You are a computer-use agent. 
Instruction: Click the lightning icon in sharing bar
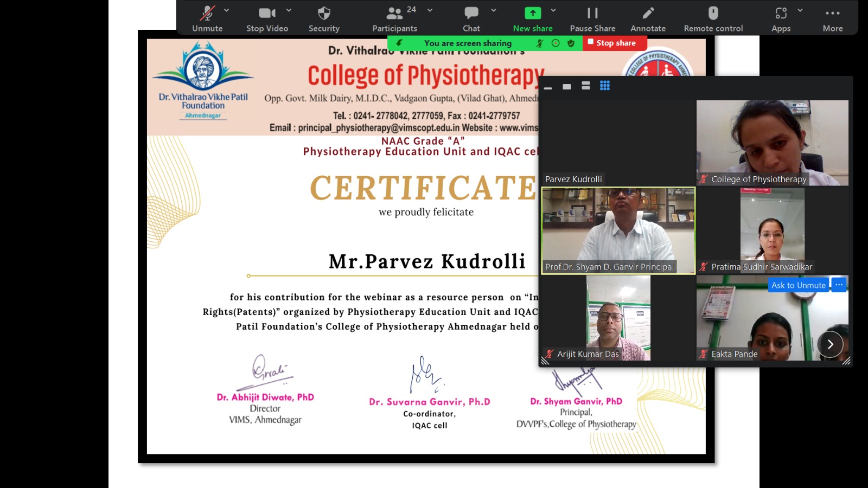399,43
